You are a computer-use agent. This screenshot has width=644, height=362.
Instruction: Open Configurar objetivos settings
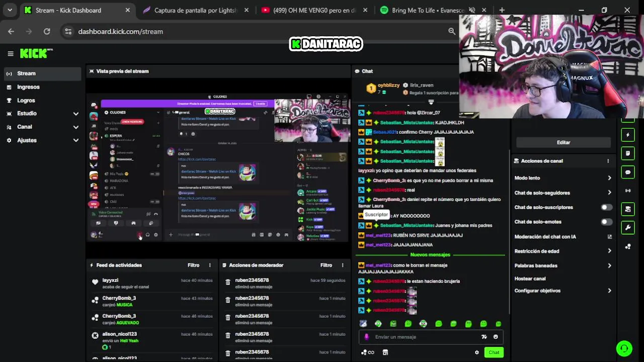pos(563,291)
